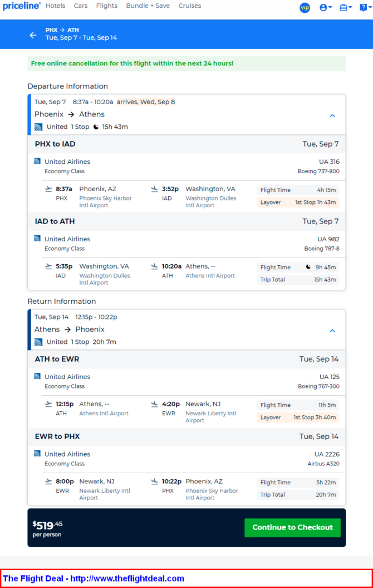Click Flight Time 11h 5m row
373x588 pixels.
point(298,405)
